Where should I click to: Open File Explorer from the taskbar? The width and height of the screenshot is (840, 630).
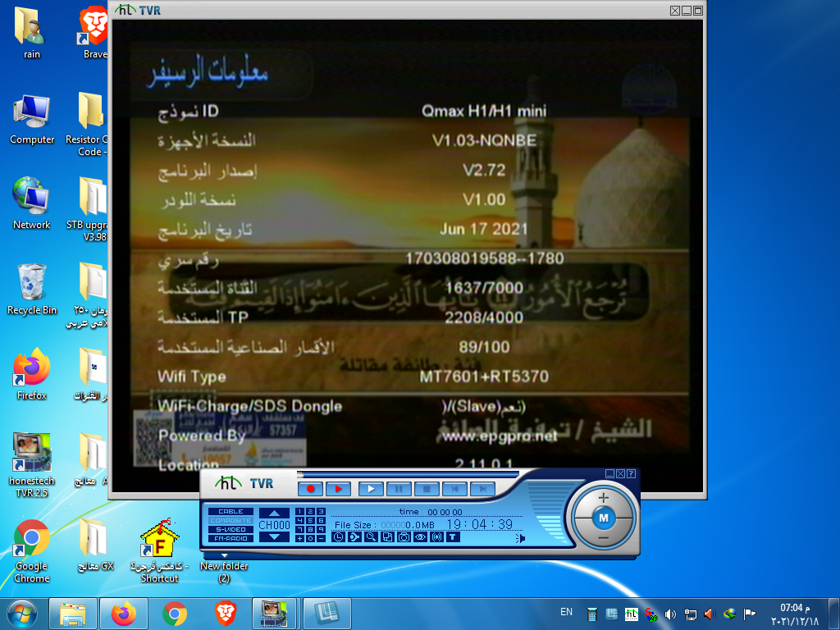(x=73, y=614)
